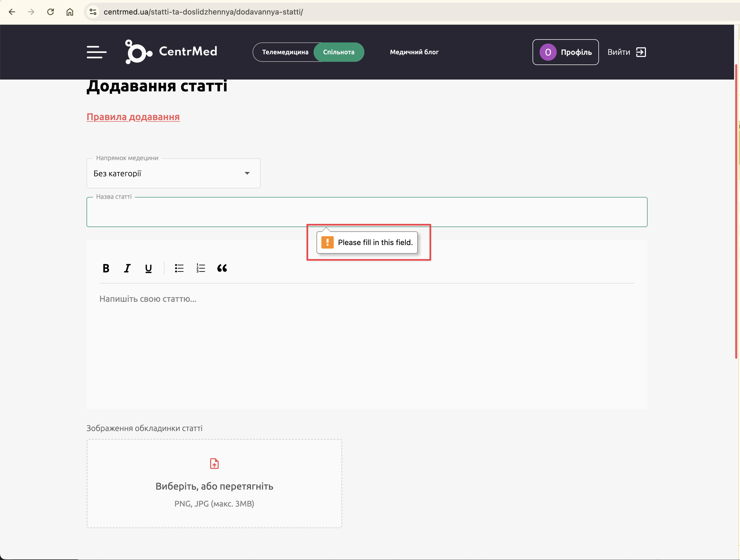740x560 pixels.
Task: Click dropdown arrow beside Без категорії
Action: [x=247, y=173]
